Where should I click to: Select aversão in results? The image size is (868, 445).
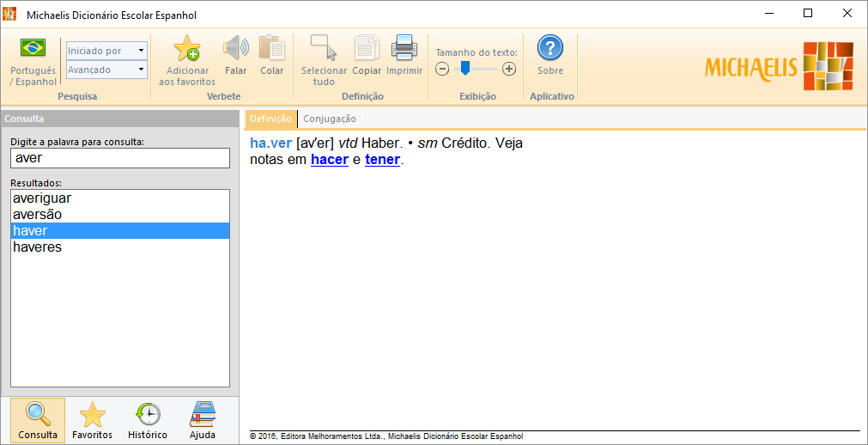tap(120, 215)
